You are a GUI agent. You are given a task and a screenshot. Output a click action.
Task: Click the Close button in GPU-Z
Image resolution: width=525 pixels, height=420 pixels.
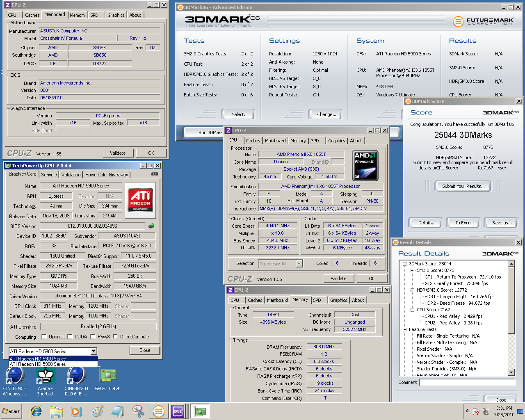[x=145, y=350]
